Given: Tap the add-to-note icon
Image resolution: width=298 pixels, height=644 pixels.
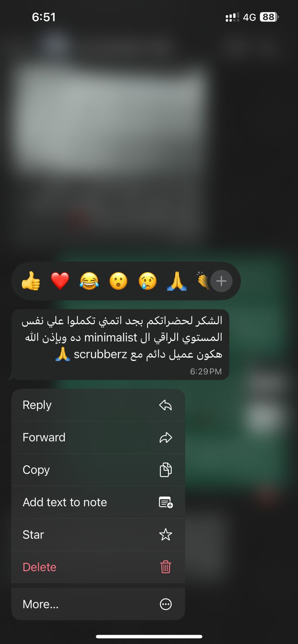Looking at the screenshot, I should (x=166, y=502).
